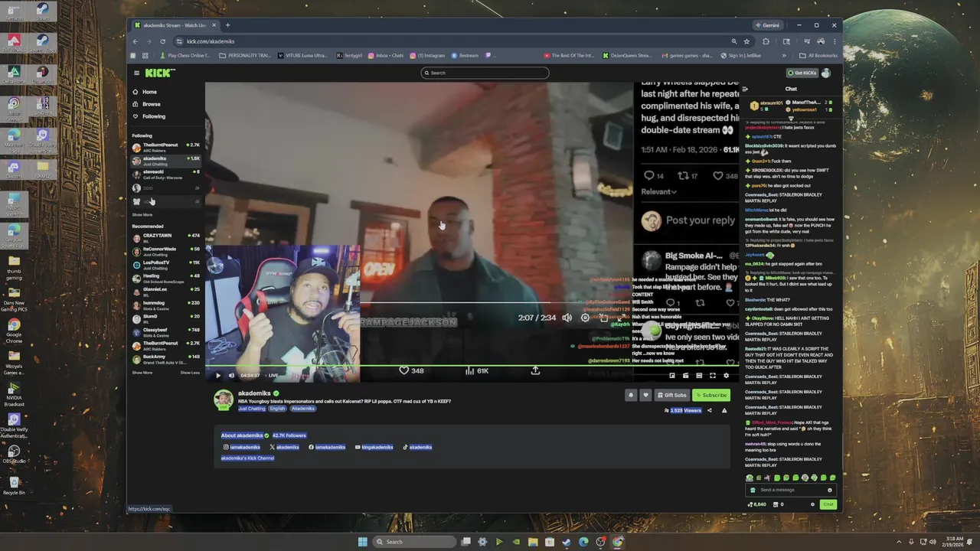Open LosPollosTV recommended channel
Image resolution: width=980 pixels, height=551 pixels.
(x=166, y=265)
